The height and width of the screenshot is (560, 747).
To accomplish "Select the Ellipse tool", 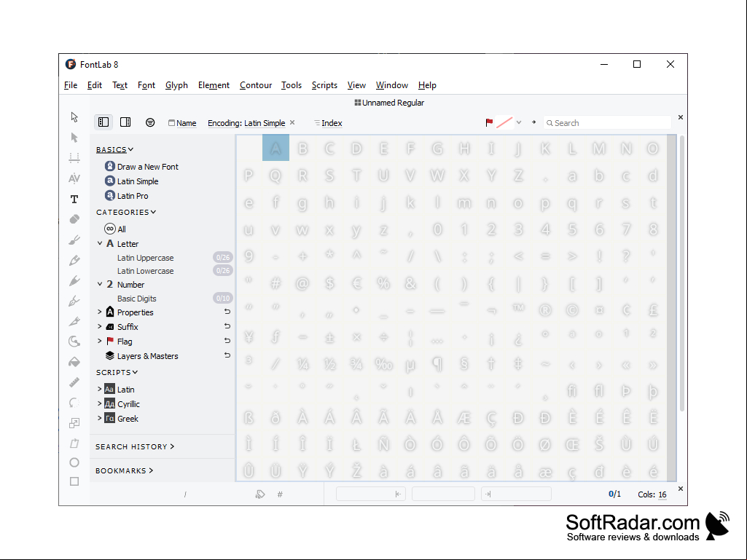I will point(74,462).
